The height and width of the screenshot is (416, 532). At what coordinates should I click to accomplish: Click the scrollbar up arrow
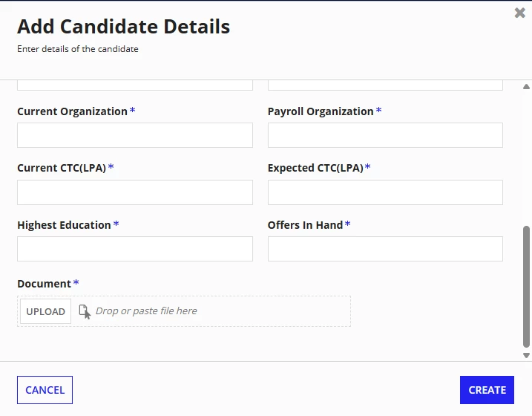click(x=526, y=87)
